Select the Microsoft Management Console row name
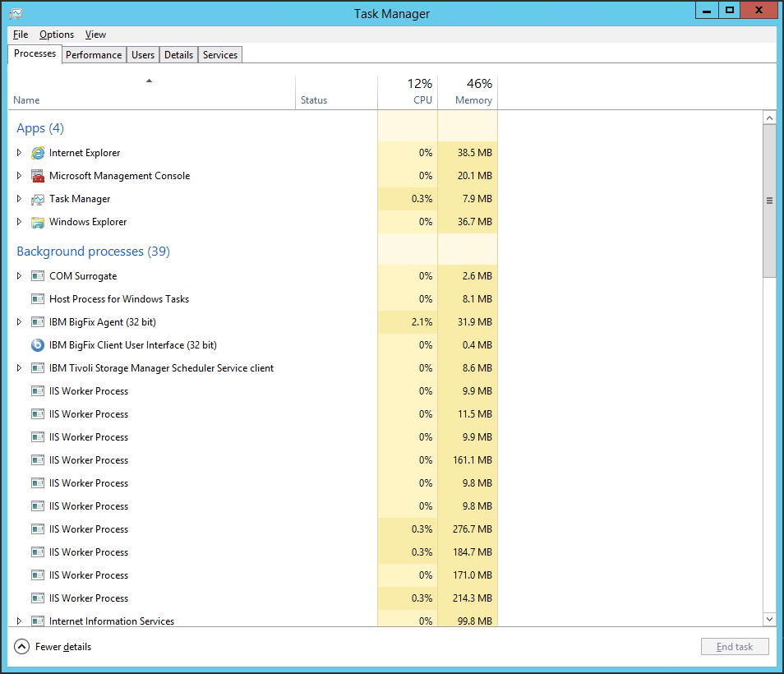 click(119, 176)
